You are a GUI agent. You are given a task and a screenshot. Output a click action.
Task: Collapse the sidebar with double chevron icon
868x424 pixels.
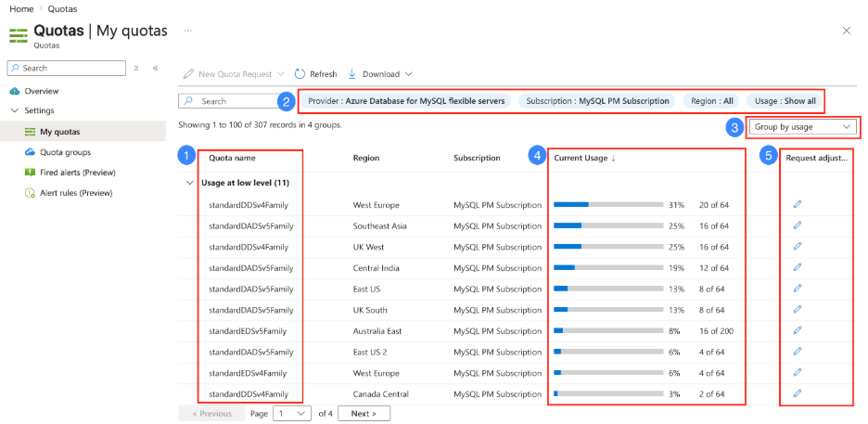tap(156, 68)
